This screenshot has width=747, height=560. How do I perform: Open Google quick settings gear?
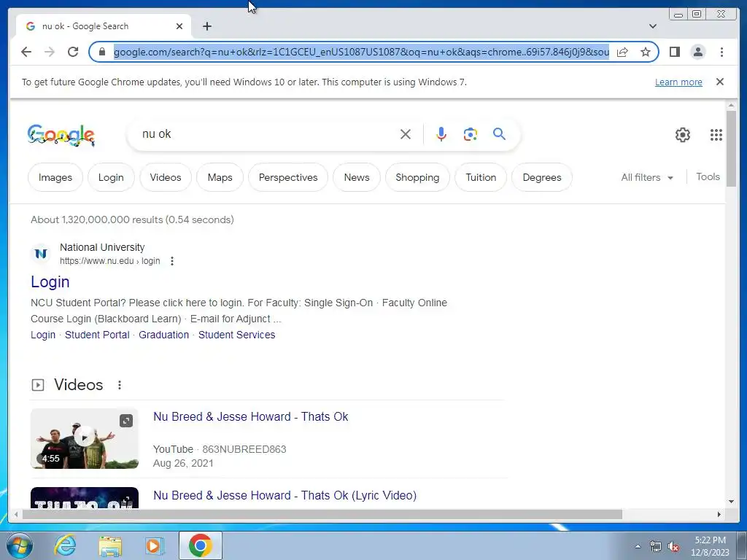pyautogui.click(x=683, y=135)
